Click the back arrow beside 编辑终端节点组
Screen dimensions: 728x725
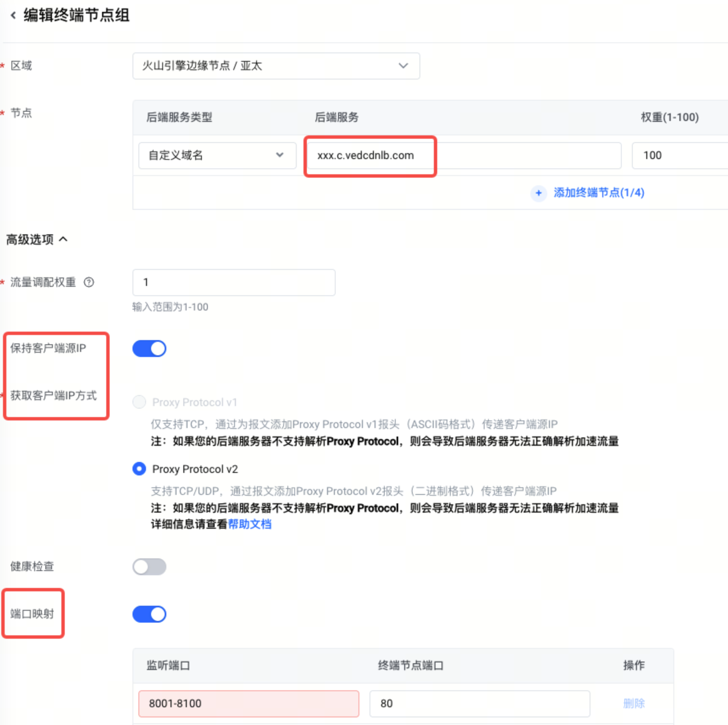(x=13, y=16)
